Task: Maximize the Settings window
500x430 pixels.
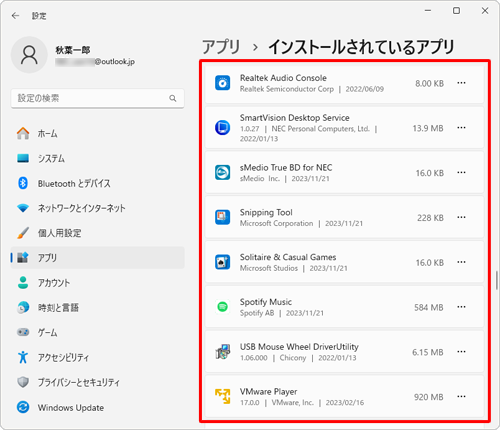Action: [x=456, y=11]
